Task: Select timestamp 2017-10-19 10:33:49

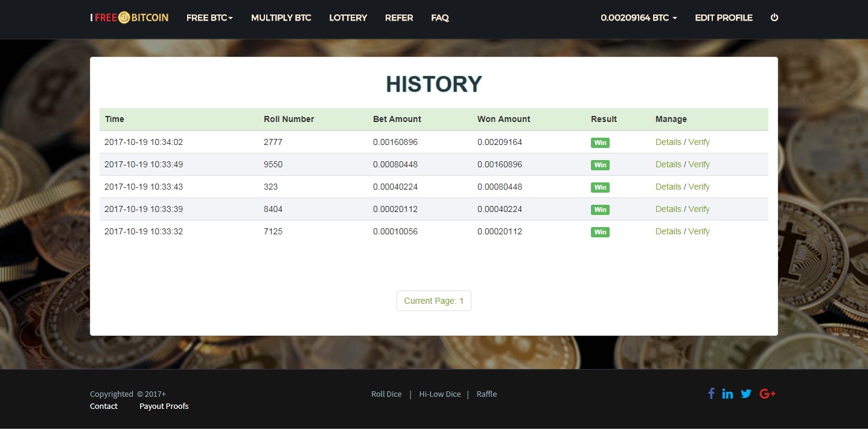Action: coord(144,164)
